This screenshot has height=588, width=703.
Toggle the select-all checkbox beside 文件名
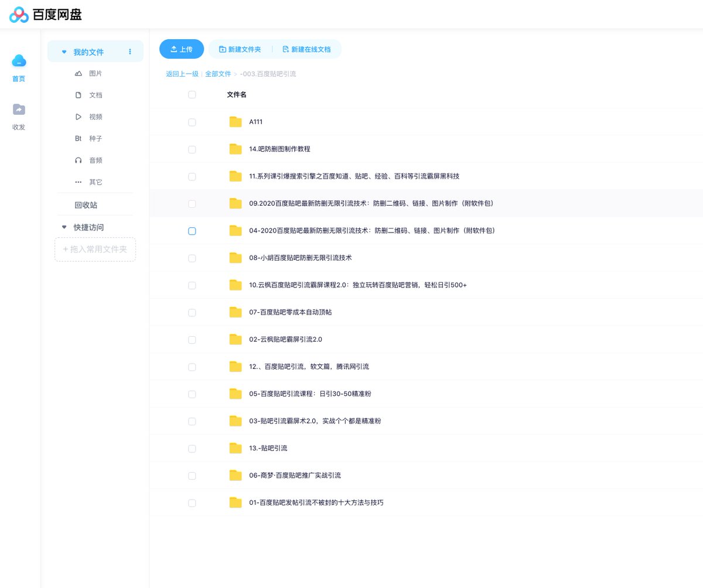tap(192, 94)
